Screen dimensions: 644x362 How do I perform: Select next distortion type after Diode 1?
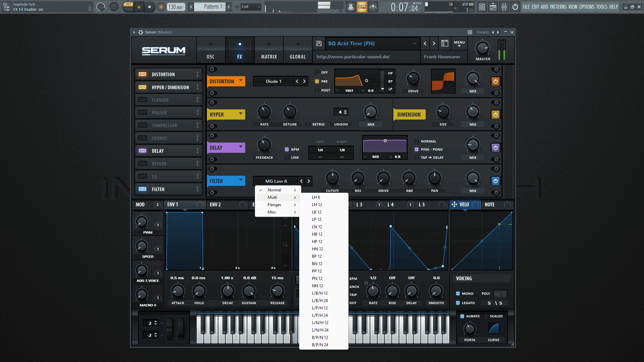tap(304, 81)
